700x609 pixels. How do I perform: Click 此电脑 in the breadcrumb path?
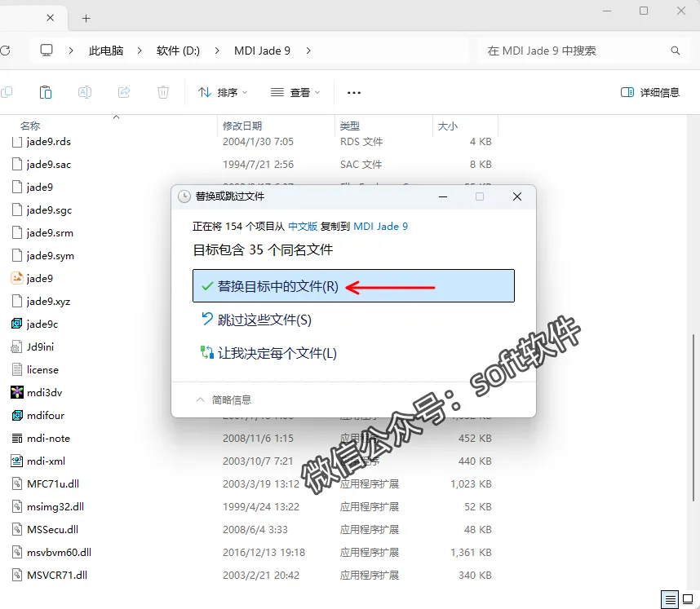point(106,51)
